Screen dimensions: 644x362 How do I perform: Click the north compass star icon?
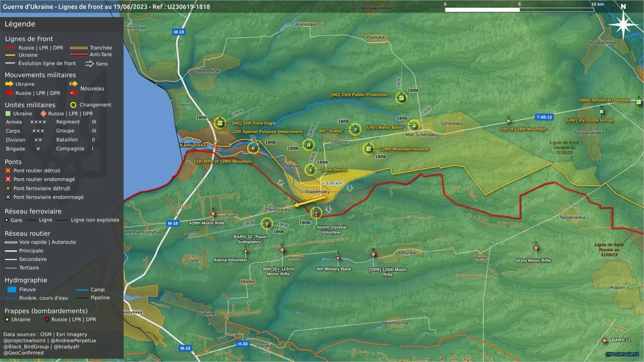pos(623,25)
